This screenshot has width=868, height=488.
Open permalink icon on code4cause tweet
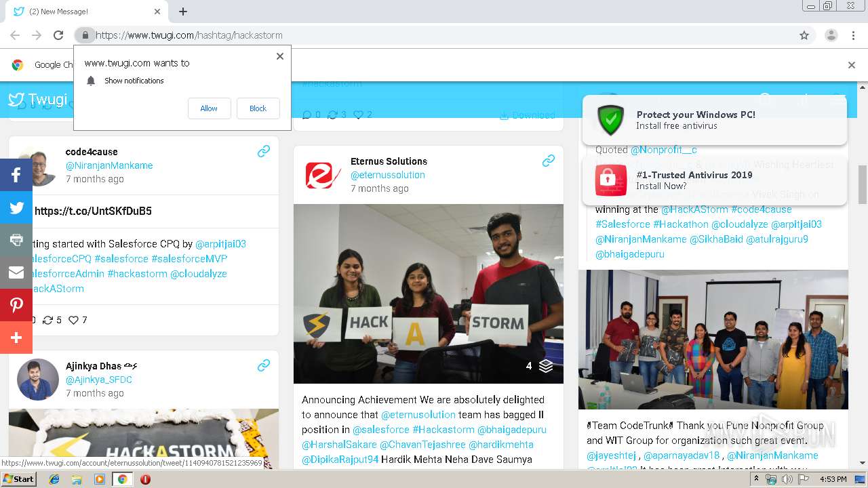[264, 152]
